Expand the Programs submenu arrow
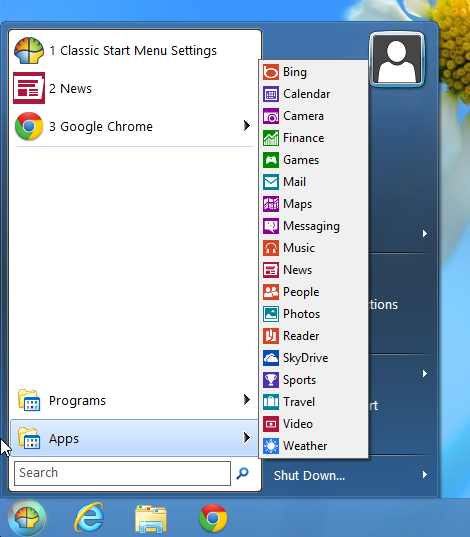This screenshot has height=537, width=470. pos(247,400)
